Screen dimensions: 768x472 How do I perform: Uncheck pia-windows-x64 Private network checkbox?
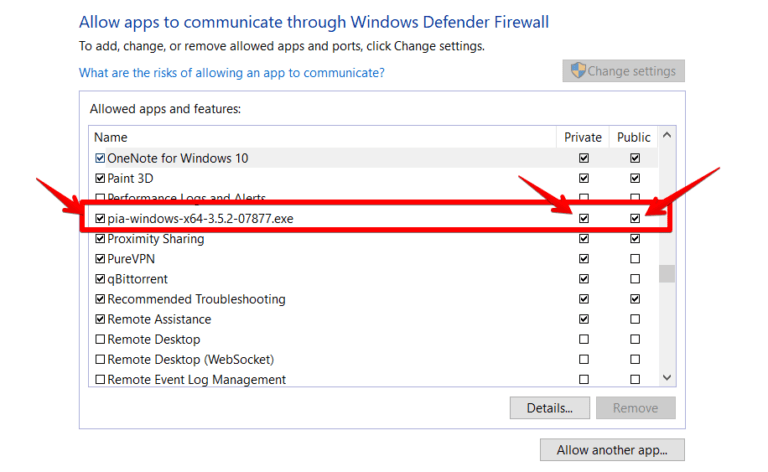584,219
